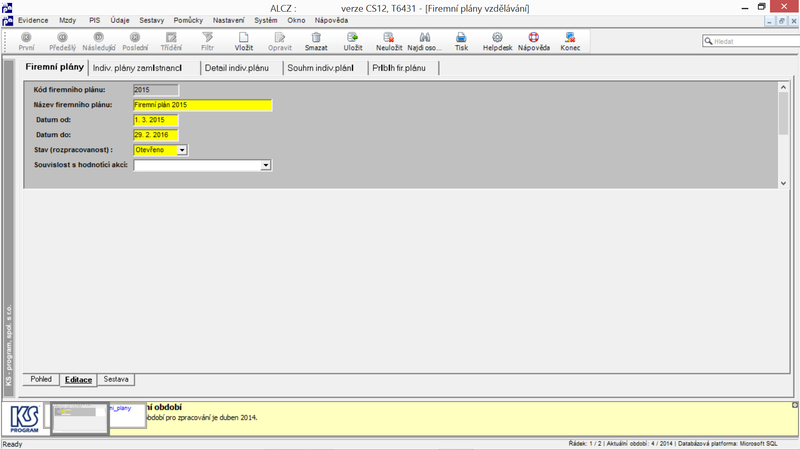Restore the inner document window
This screenshot has height=450, width=800.
[782, 21]
